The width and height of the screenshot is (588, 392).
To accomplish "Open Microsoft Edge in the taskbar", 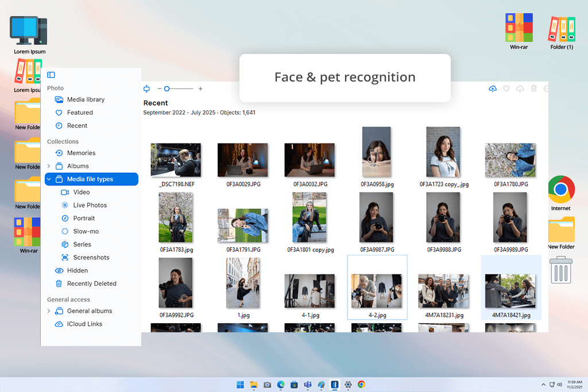I will (x=281, y=385).
